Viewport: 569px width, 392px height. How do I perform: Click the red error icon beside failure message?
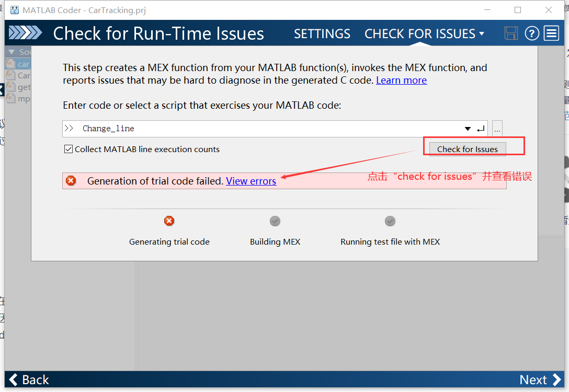pos(71,181)
